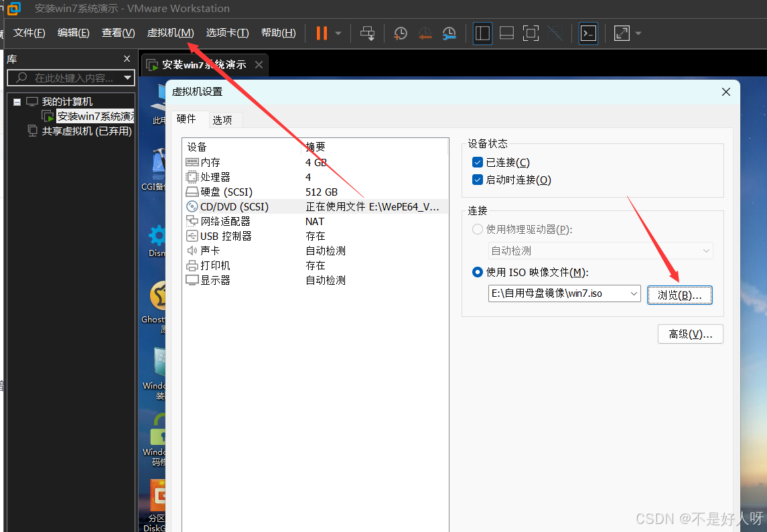Click the 512 GB summary value
This screenshot has width=767, height=532.
click(x=322, y=192)
